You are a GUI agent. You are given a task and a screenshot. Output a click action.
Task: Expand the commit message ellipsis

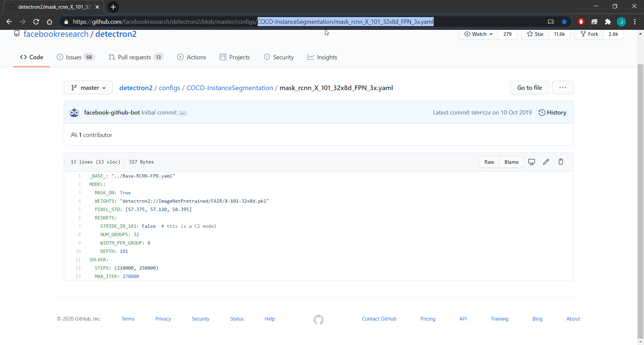point(182,113)
